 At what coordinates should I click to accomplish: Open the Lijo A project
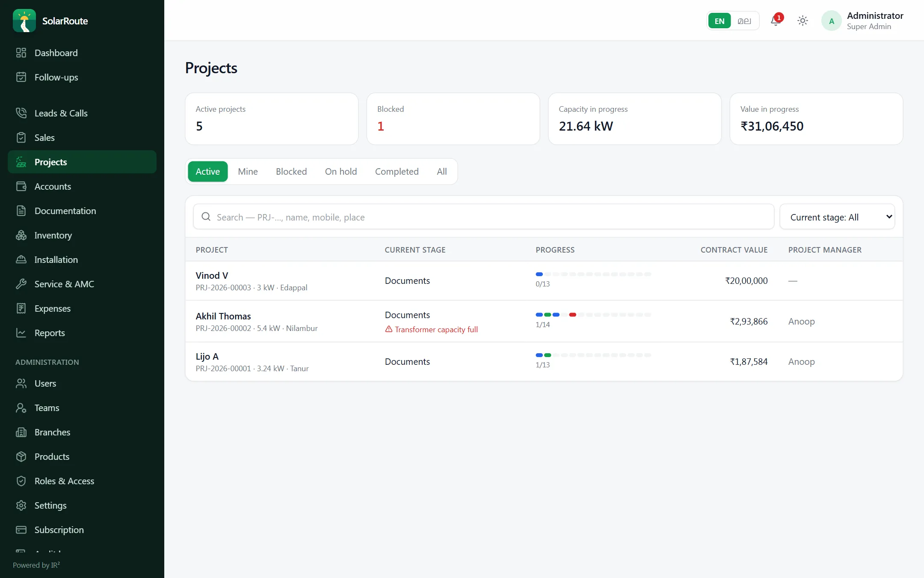[544, 362]
